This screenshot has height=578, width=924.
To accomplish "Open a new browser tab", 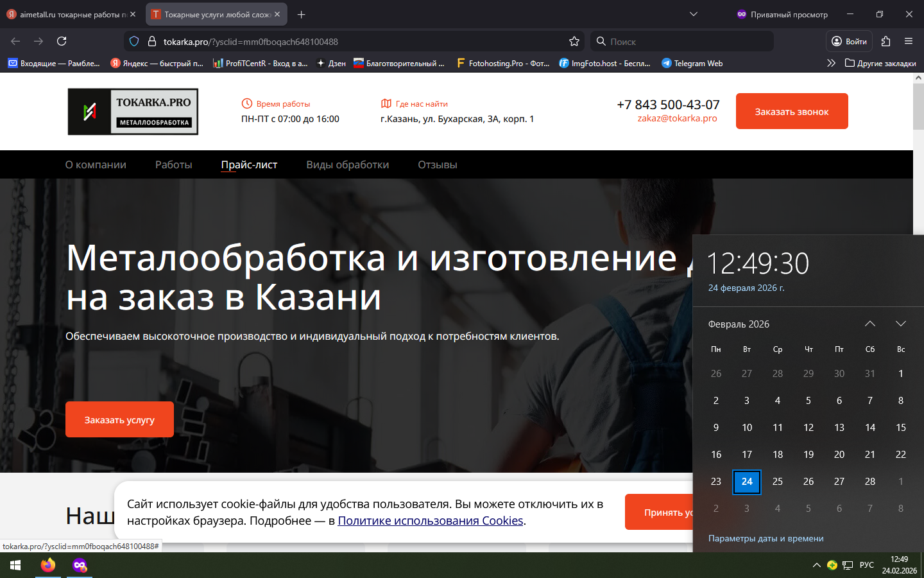I will 302,14.
